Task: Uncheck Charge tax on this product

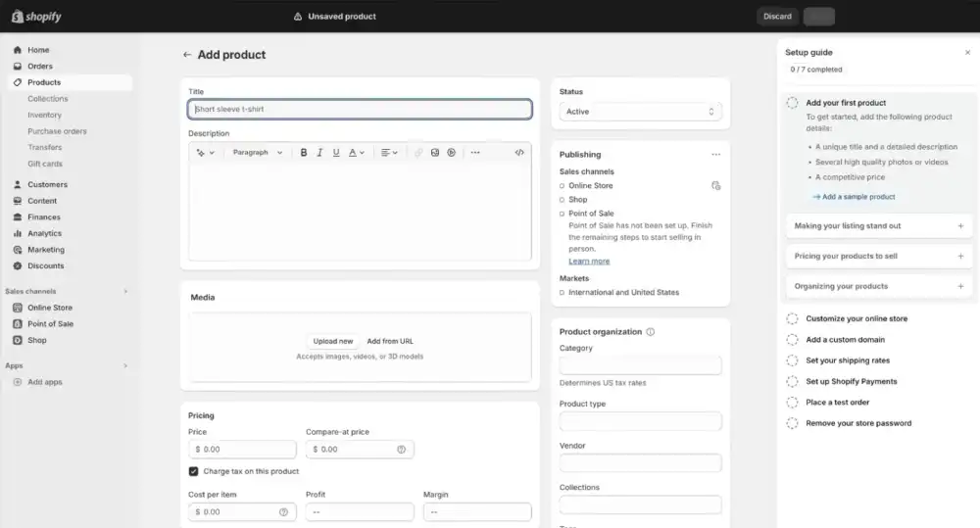Action: (x=194, y=471)
